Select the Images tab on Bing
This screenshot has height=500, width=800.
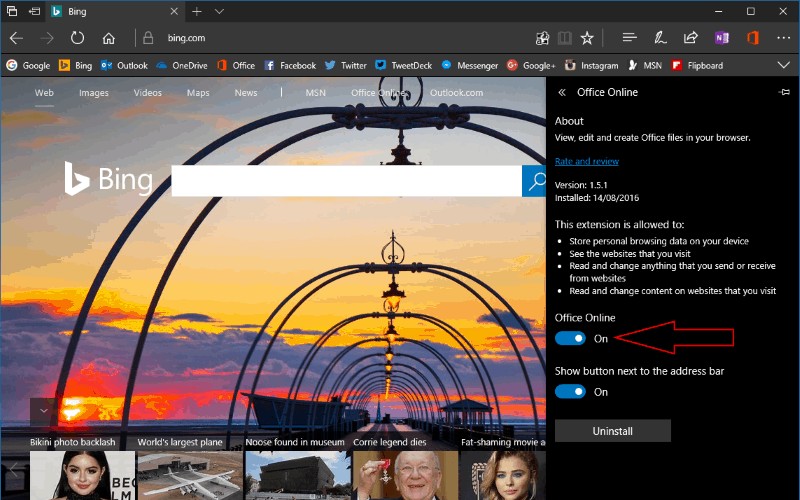click(x=94, y=93)
